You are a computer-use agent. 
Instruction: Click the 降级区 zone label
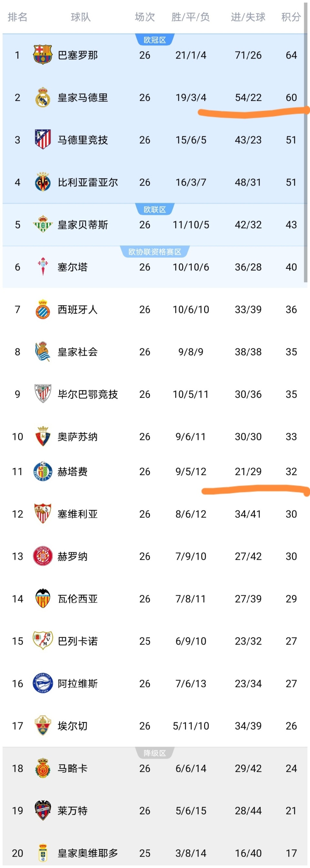[x=155, y=753]
